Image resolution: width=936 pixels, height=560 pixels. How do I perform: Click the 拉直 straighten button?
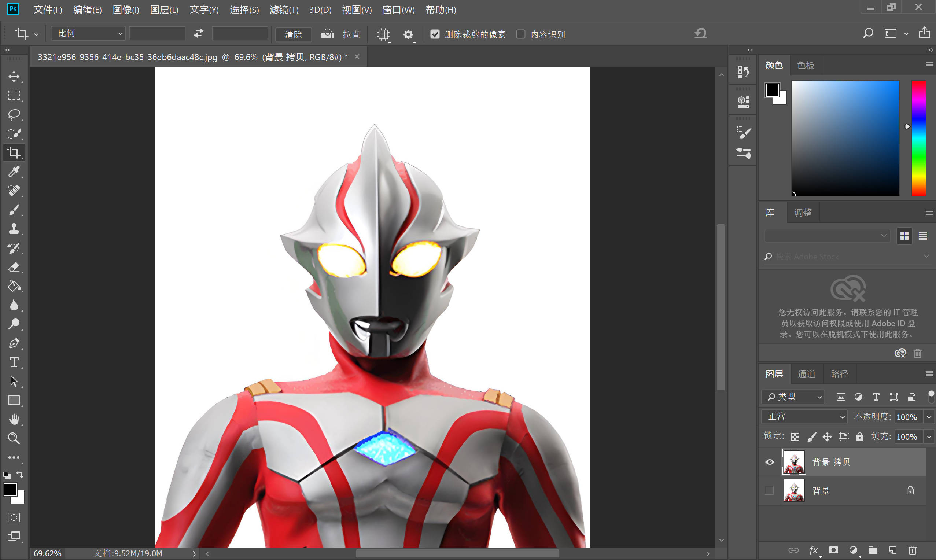tap(341, 34)
